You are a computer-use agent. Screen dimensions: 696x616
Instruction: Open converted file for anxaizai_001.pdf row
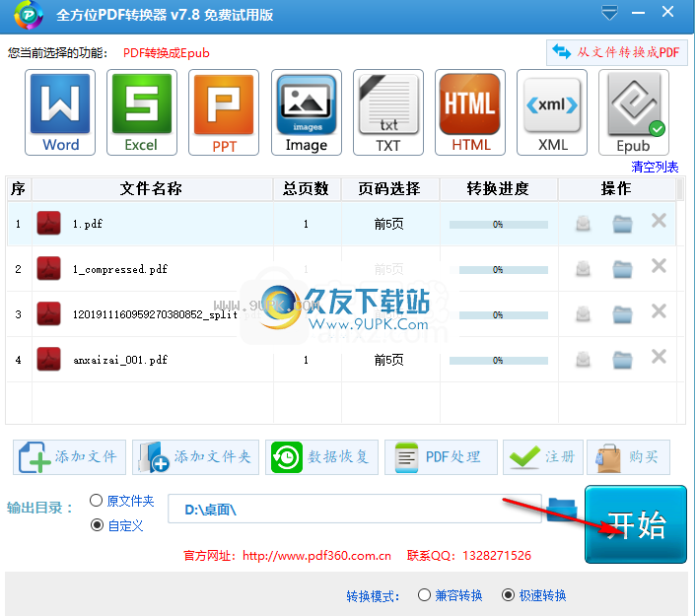pos(583,360)
